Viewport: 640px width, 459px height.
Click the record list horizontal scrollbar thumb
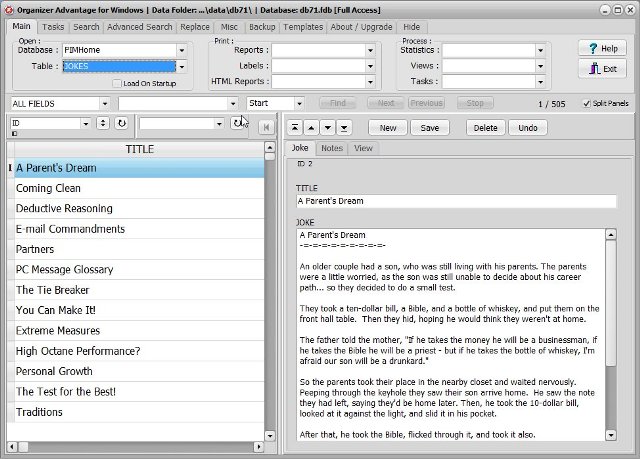click(x=23, y=447)
